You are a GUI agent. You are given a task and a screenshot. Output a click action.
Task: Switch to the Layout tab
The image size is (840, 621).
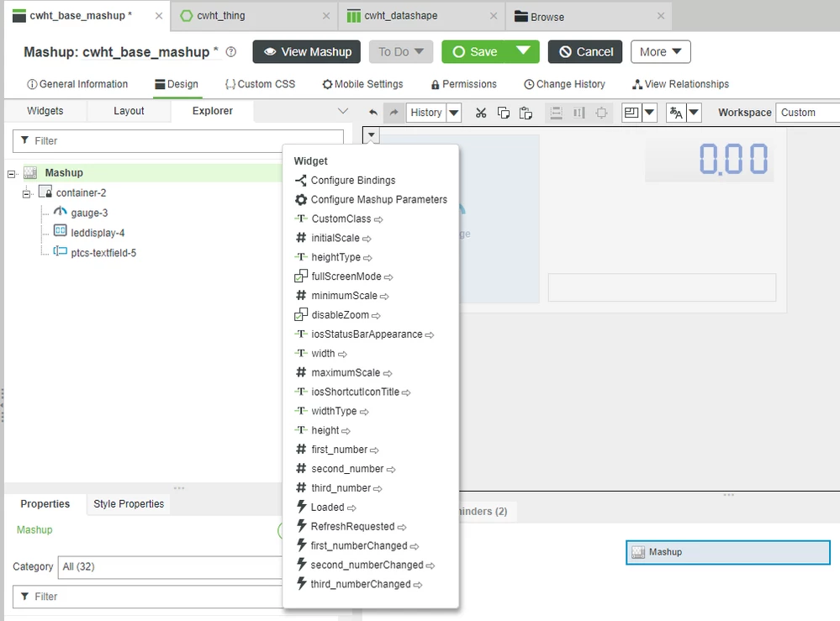[129, 111]
